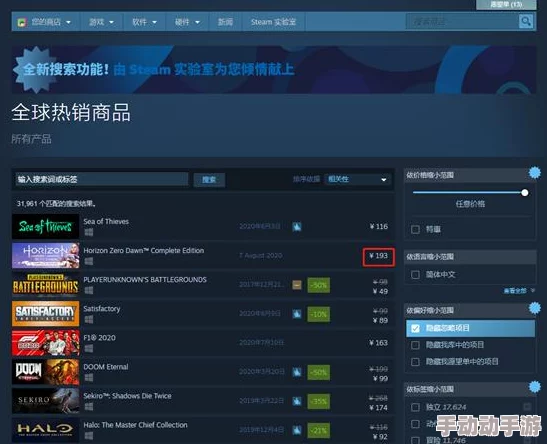Click the magnifier search icon in store bar
547x444 pixels.
pyautogui.click(x=525, y=22)
